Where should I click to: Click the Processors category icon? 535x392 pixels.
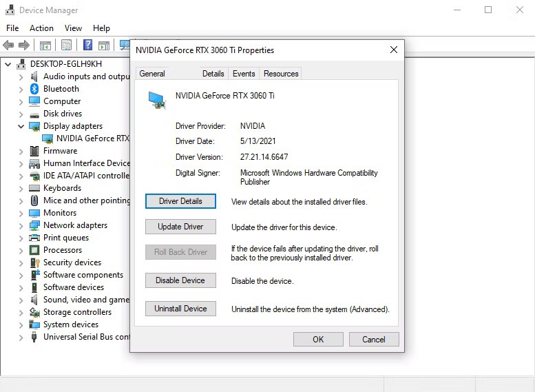tap(34, 250)
